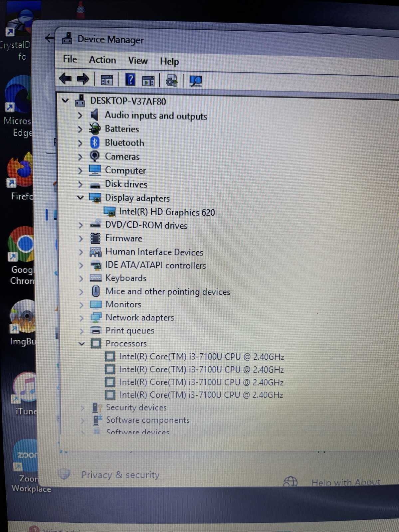Viewport: 399px width, 532px height.
Task: Click the Security devices icon
Action: pyautogui.click(x=97, y=408)
